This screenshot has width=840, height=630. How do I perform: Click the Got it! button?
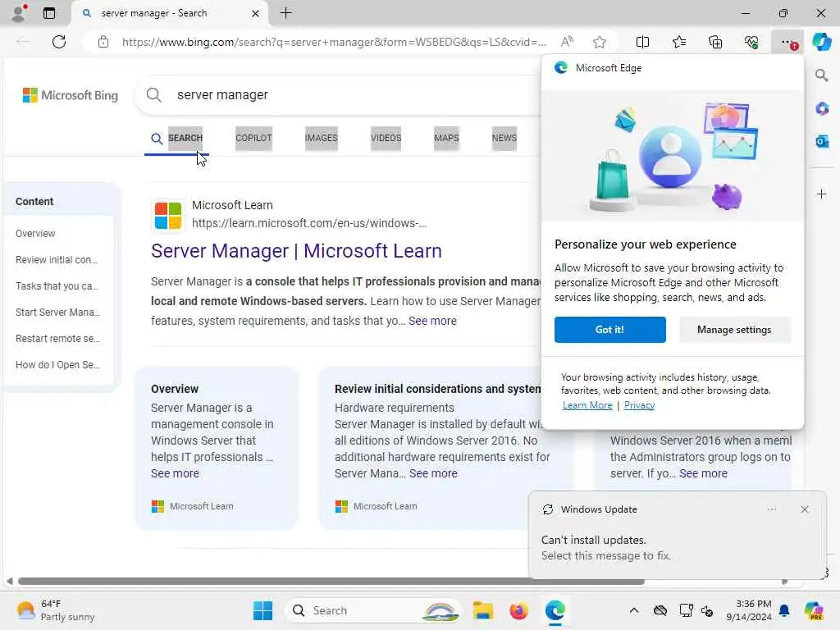pos(609,330)
